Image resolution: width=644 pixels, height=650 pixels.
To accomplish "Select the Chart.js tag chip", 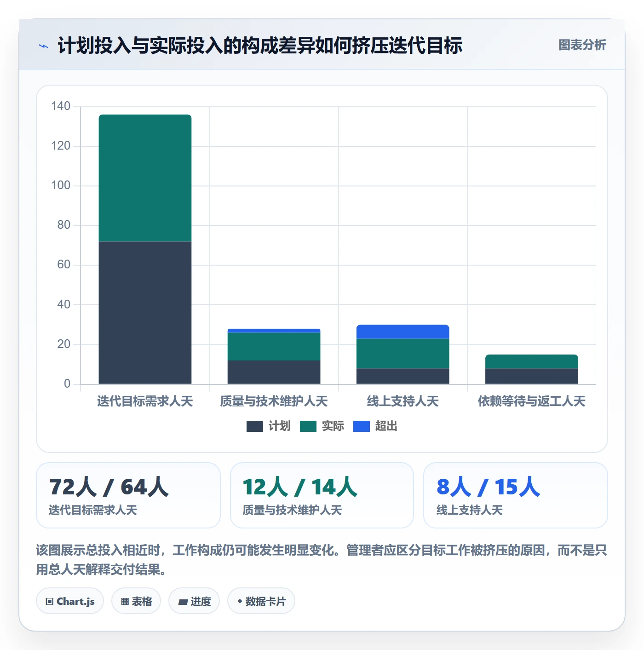I will (x=70, y=601).
